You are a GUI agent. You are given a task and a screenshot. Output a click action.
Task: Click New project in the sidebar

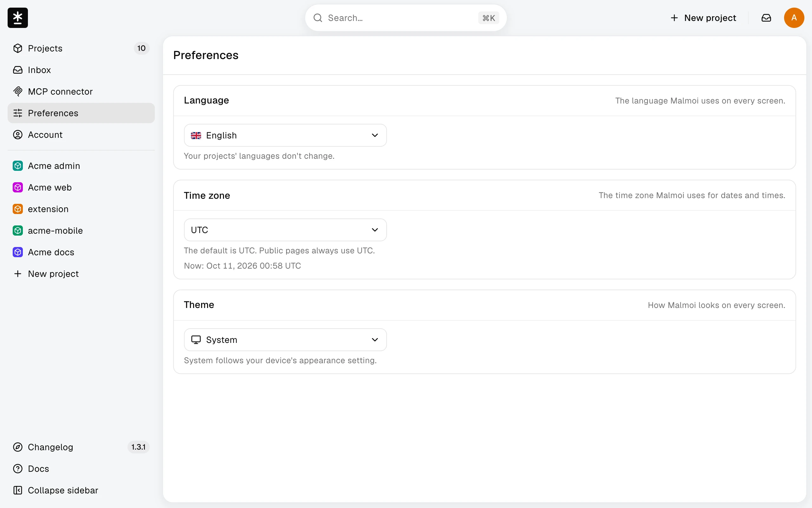pyautogui.click(x=81, y=274)
